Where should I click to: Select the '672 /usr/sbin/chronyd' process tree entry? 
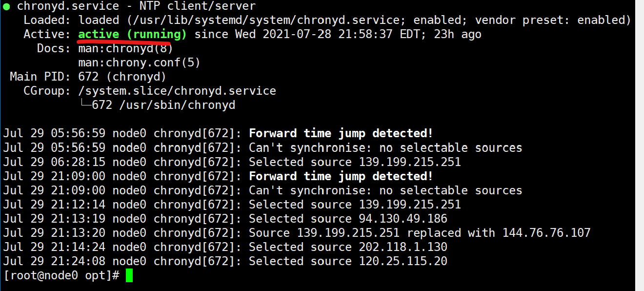[163, 105]
